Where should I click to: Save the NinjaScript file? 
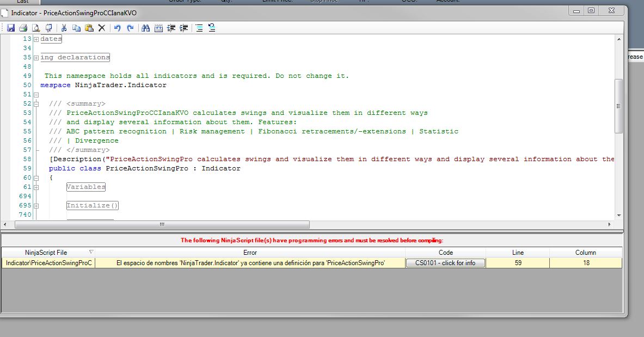coord(11,28)
